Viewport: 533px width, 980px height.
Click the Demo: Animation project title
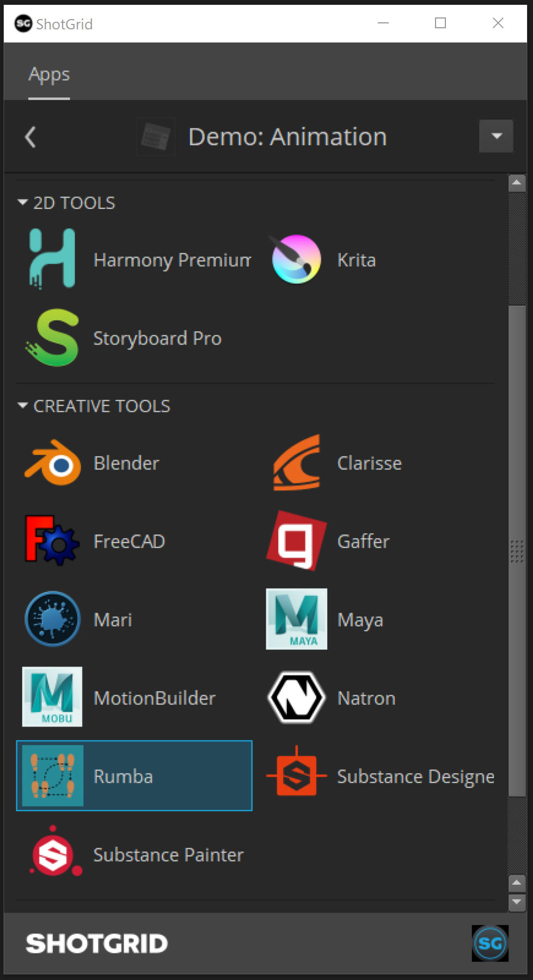[x=287, y=137]
